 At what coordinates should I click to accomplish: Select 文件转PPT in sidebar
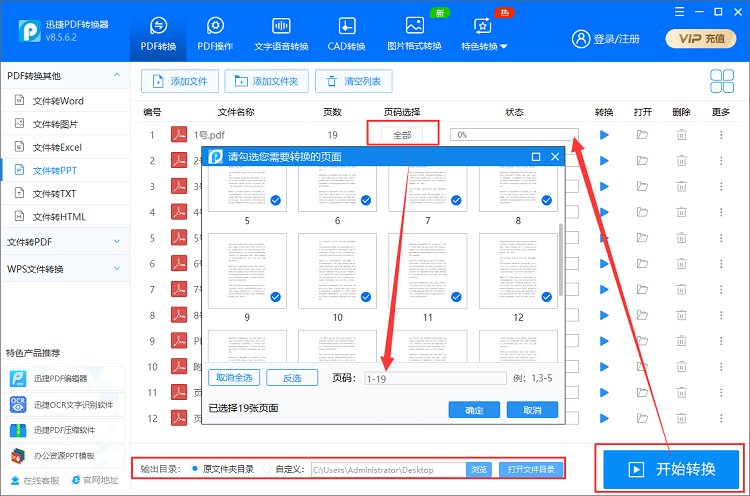click(66, 170)
